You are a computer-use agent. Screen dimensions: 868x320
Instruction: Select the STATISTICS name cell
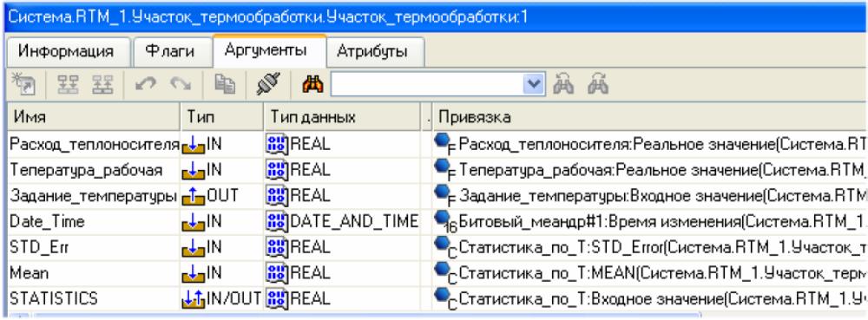94,298
